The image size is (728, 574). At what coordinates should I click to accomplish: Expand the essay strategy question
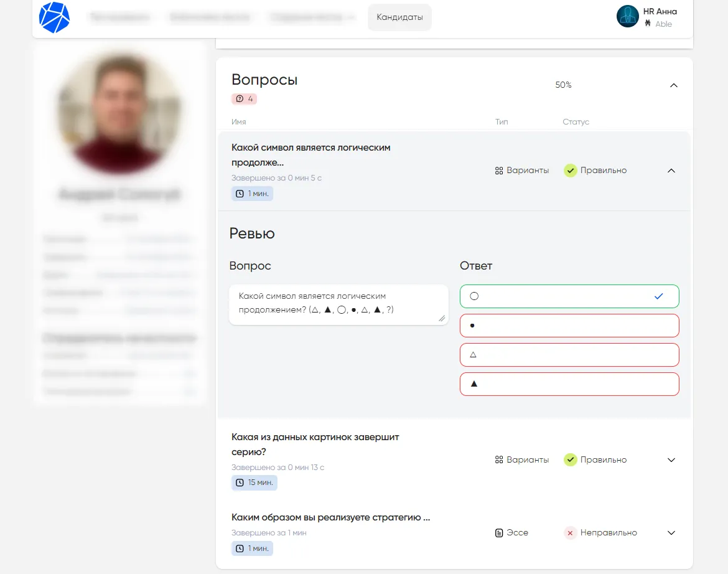pos(671,533)
